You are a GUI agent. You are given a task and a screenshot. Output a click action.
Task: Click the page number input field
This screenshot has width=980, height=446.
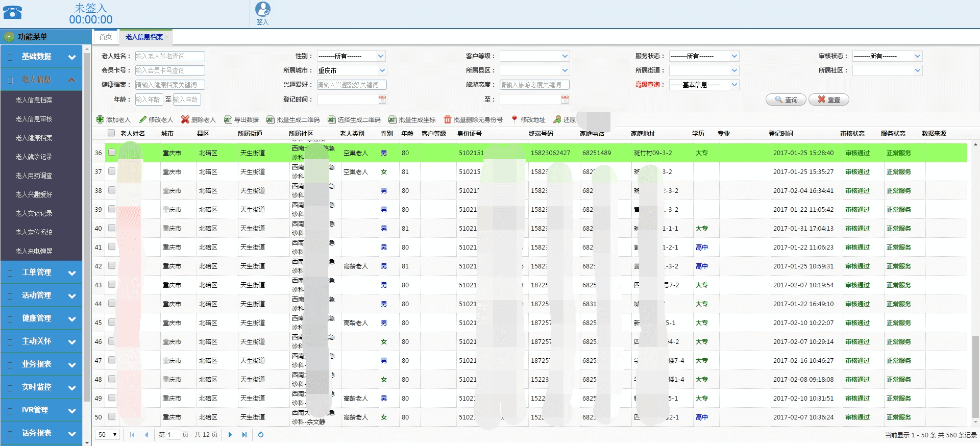pyautogui.click(x=174, y=435)
